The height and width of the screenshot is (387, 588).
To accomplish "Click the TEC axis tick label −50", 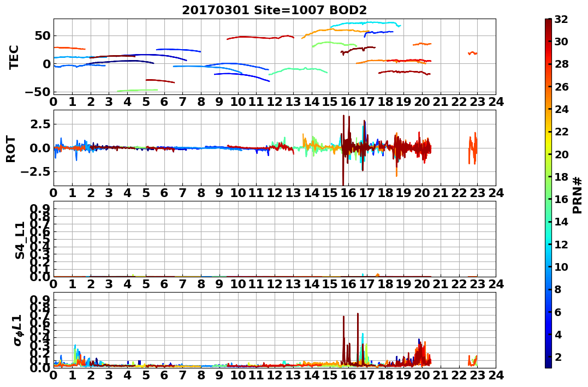I will pyautogui.click(x=37, y=92).
